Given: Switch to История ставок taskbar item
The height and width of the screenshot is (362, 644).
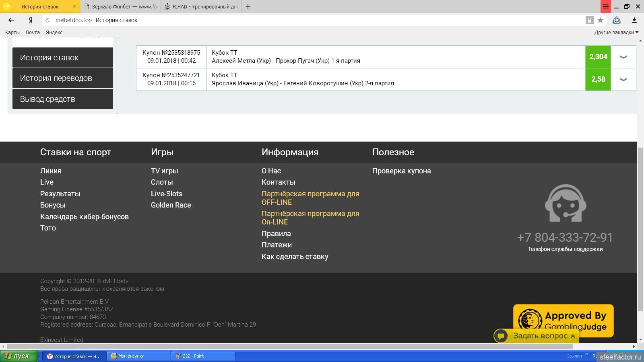Looking at the screenshot, I should click(x=75, y=356).
